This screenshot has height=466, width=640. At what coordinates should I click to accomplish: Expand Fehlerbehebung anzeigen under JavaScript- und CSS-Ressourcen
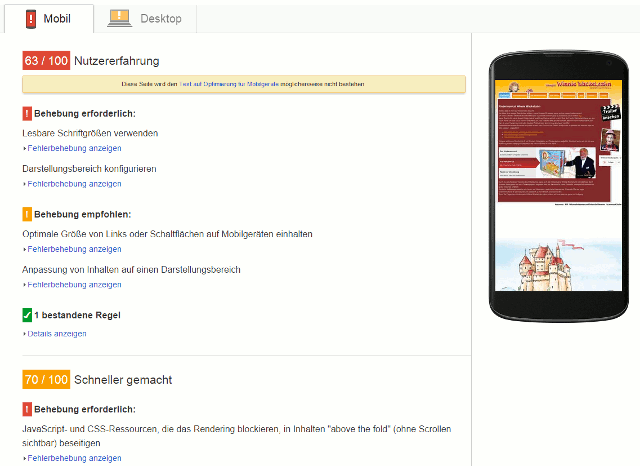pos(73,458)
